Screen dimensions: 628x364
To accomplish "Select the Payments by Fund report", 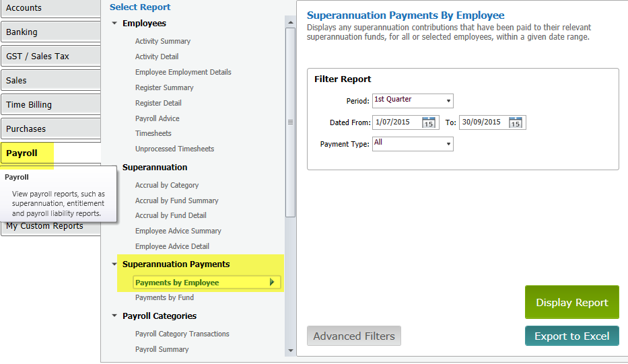I will coord(164,297).
